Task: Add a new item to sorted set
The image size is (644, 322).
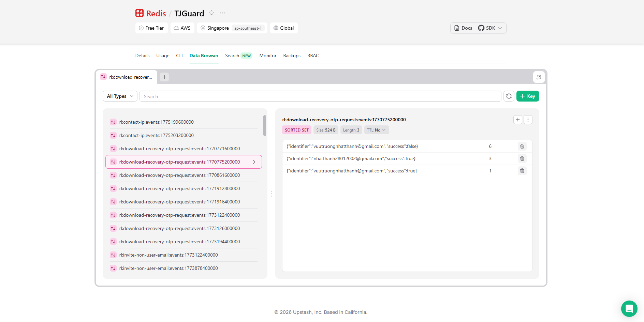Action: [x=517, y=120]
